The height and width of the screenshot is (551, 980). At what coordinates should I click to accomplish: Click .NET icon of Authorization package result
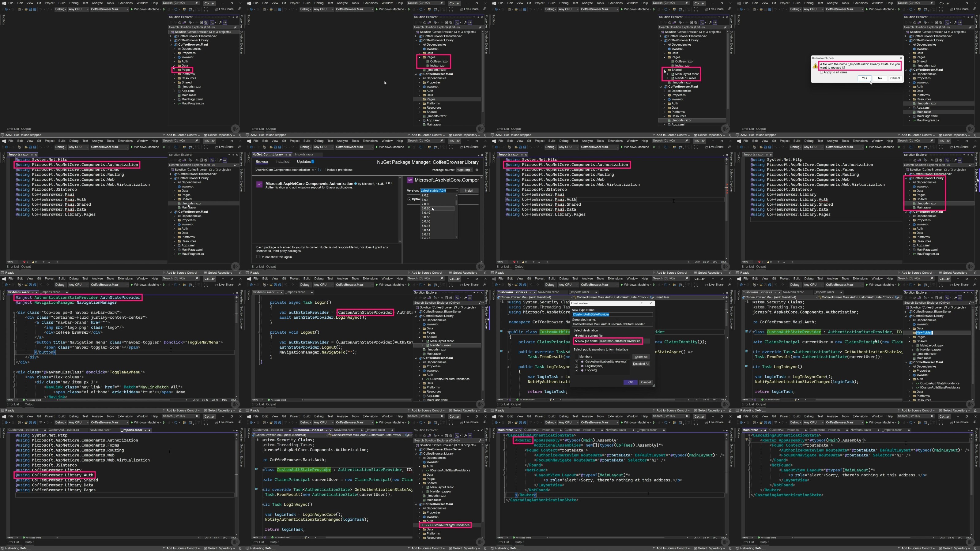click(x=259, y=184)
